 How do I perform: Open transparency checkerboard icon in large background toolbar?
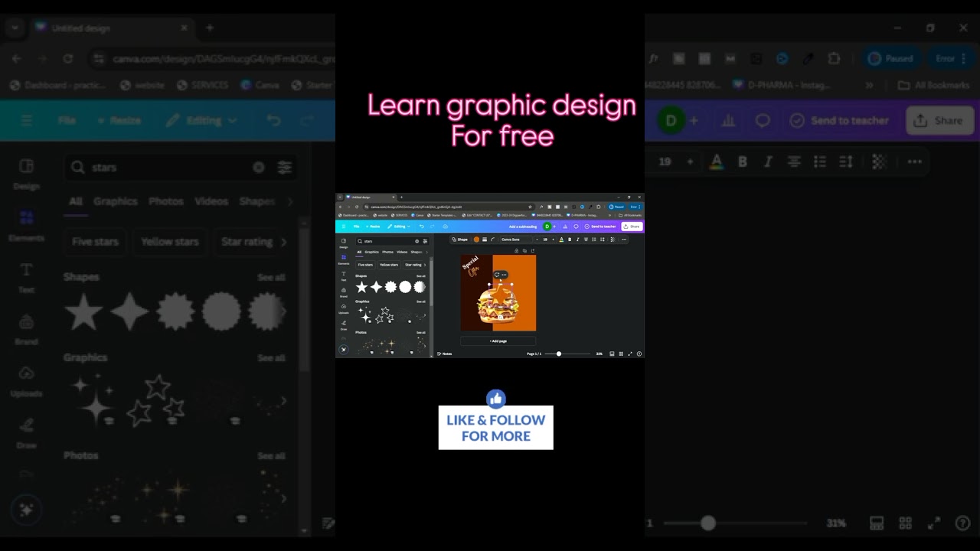(880, 161)
